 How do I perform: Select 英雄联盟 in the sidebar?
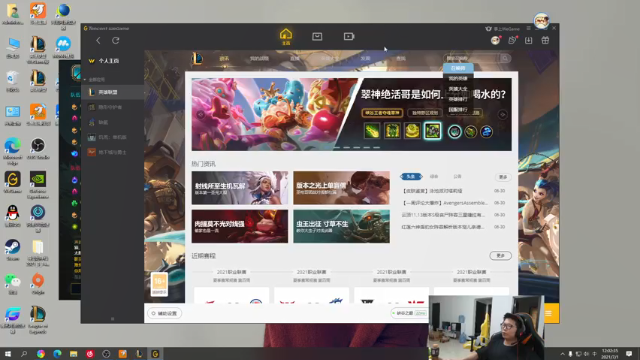(x=113, y=92)
